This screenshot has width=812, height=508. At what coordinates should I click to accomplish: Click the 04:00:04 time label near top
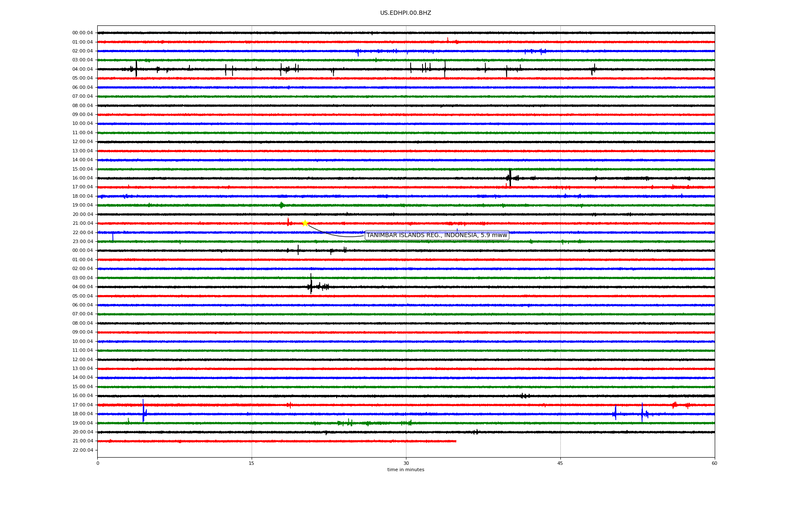(82, 69)
